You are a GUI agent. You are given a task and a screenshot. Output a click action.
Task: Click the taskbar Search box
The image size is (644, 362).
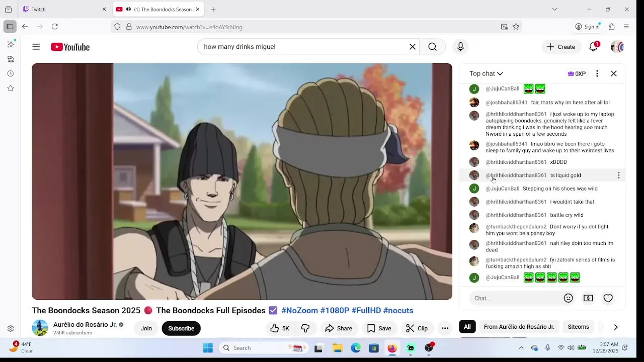tap(263, 348)
